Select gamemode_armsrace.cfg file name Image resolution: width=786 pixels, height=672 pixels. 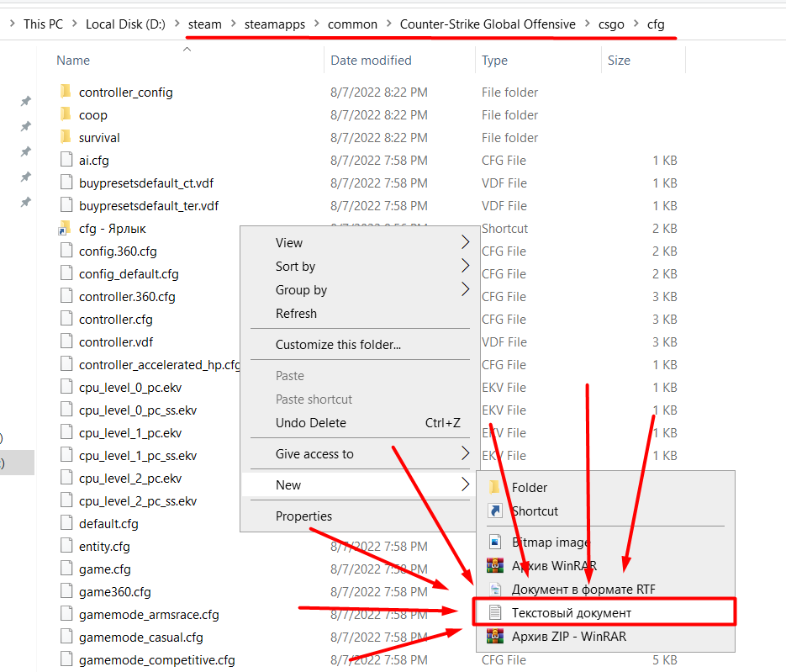[149, 614]
